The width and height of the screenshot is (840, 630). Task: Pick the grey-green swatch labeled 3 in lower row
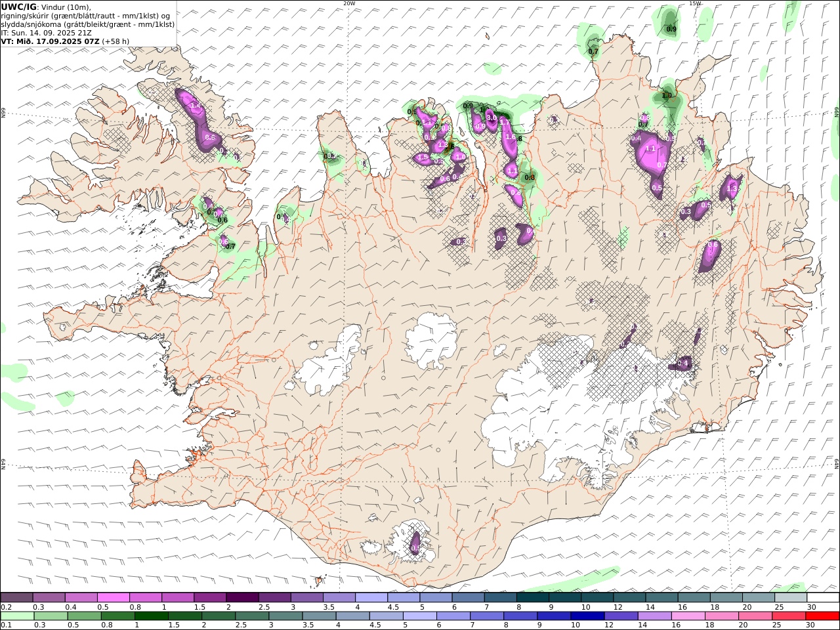285,616
